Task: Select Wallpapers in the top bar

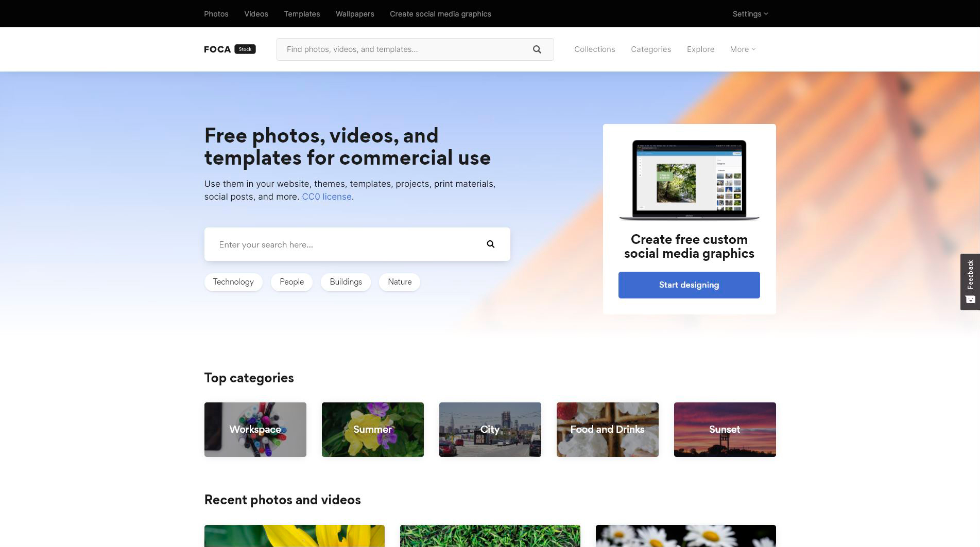Action: tap(355, 14)
